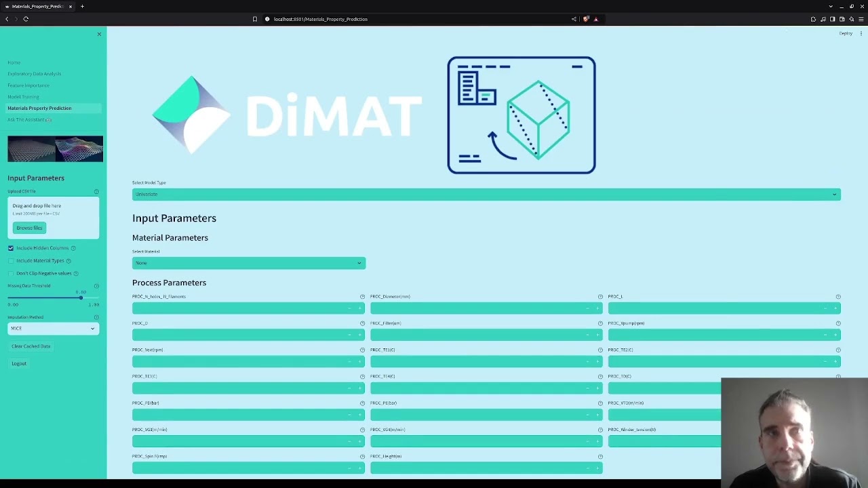
Task: Increment PROC_L value with plus
Action: [x=835, y=308]
